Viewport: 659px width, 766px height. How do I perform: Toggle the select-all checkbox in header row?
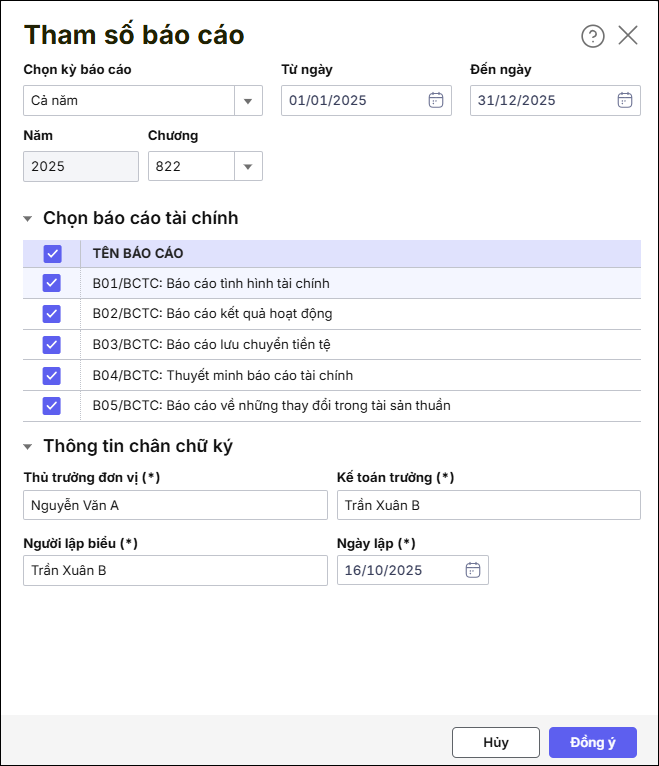click(x=52, y=254)
